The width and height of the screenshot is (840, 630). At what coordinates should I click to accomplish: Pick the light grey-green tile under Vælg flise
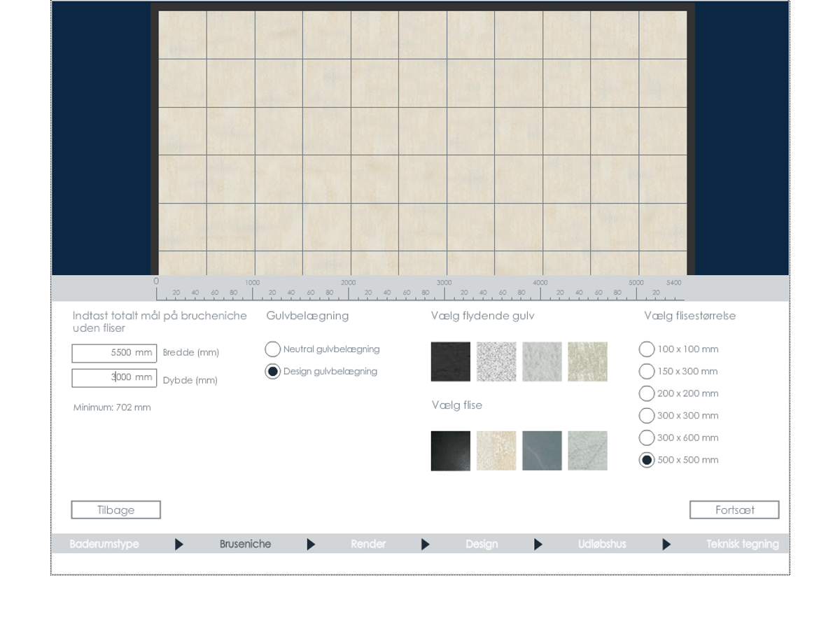[587, 451]
